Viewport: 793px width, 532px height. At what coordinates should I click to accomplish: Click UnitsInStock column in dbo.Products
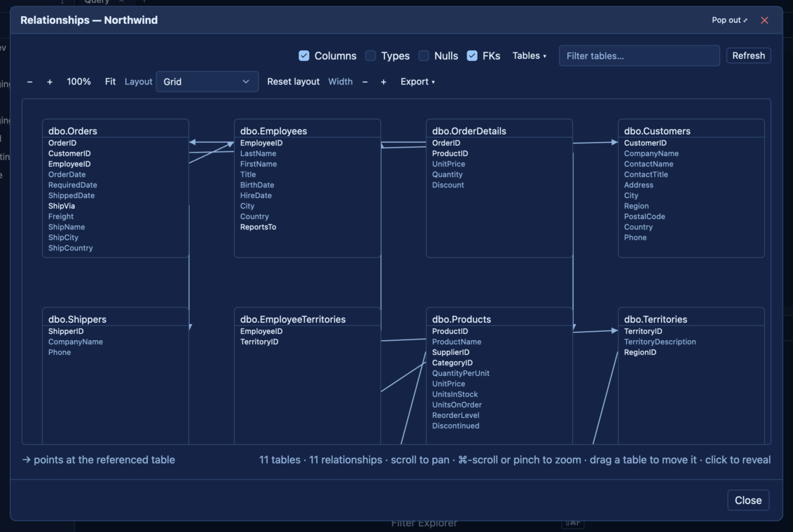click(x=455, y=394)
